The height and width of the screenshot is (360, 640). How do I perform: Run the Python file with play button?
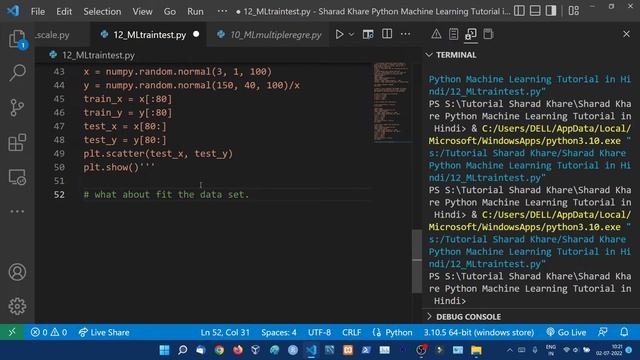339,34
